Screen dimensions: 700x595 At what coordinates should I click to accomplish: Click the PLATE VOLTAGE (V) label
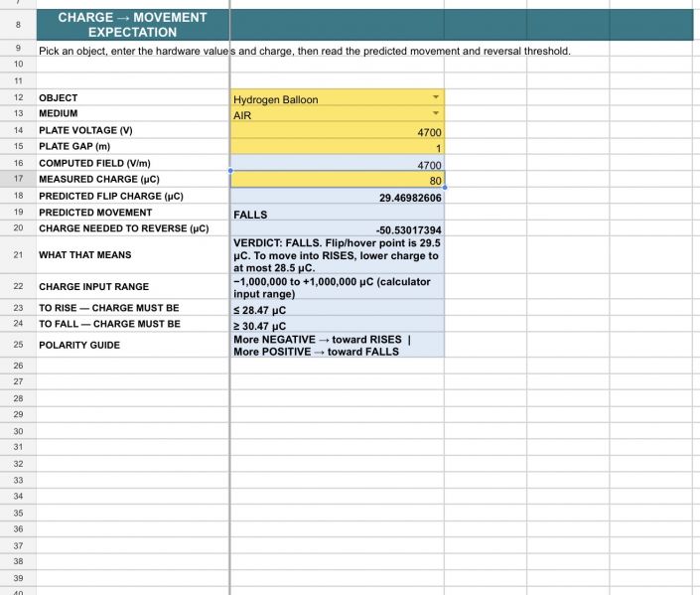pyautogui.click(x=85, y=130)
